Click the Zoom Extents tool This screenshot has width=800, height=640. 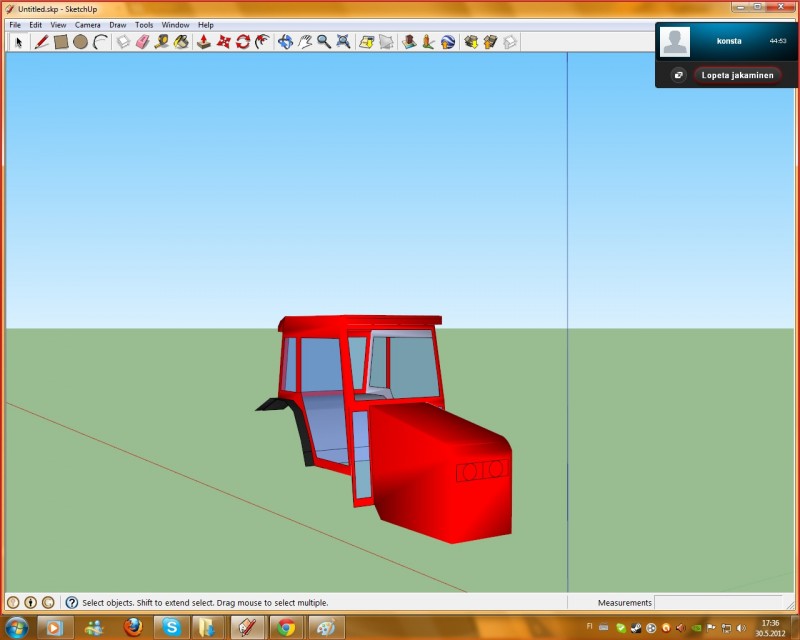click(344, 42)
